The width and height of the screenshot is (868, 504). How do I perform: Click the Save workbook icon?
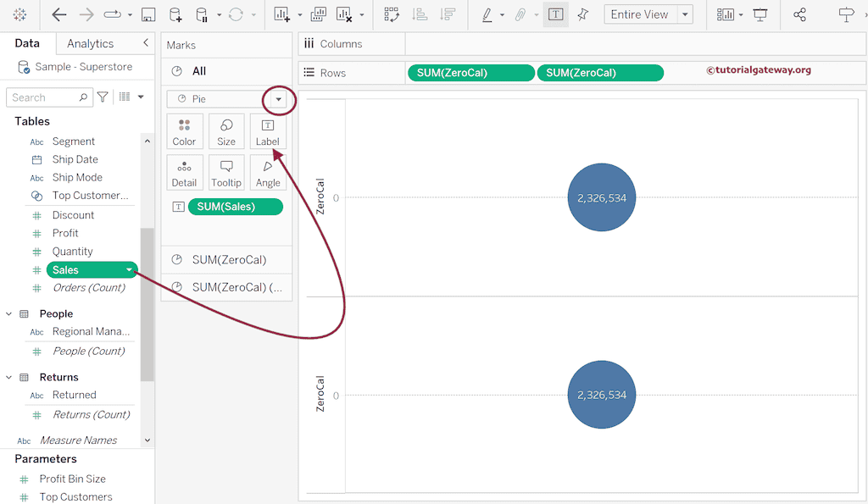click(148, 14)
